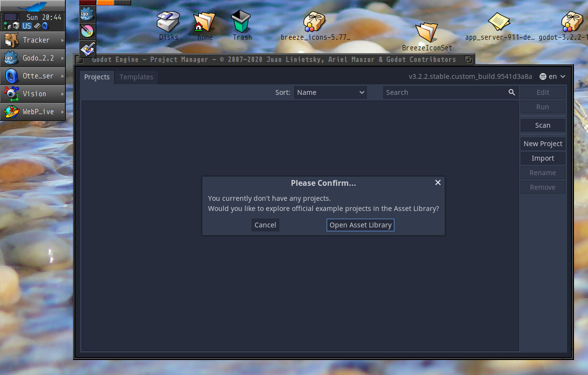
Task: Select the app_server-911 note file icon
Action: coord(499,22)
